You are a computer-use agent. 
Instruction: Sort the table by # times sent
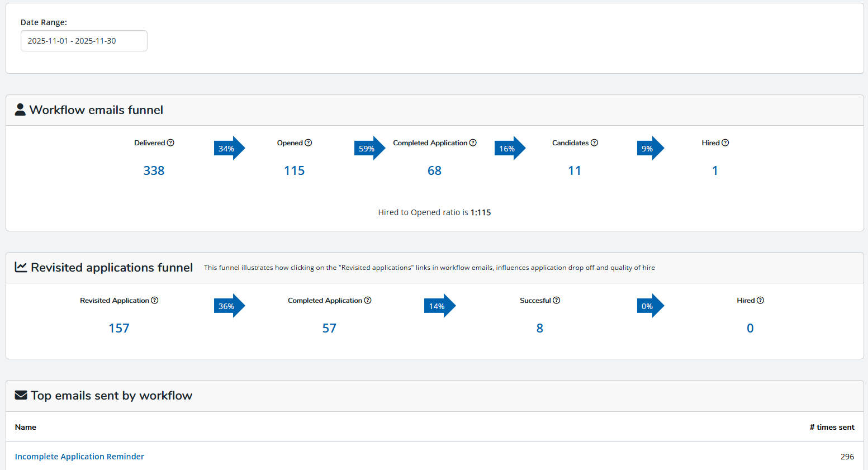(x=832, y=426)
